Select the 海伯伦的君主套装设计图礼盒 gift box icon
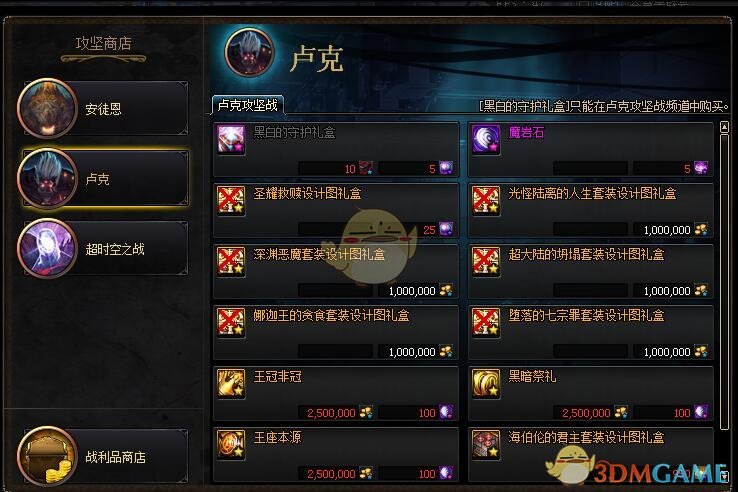This screenshot has width=738, height=492. [486, 444]
